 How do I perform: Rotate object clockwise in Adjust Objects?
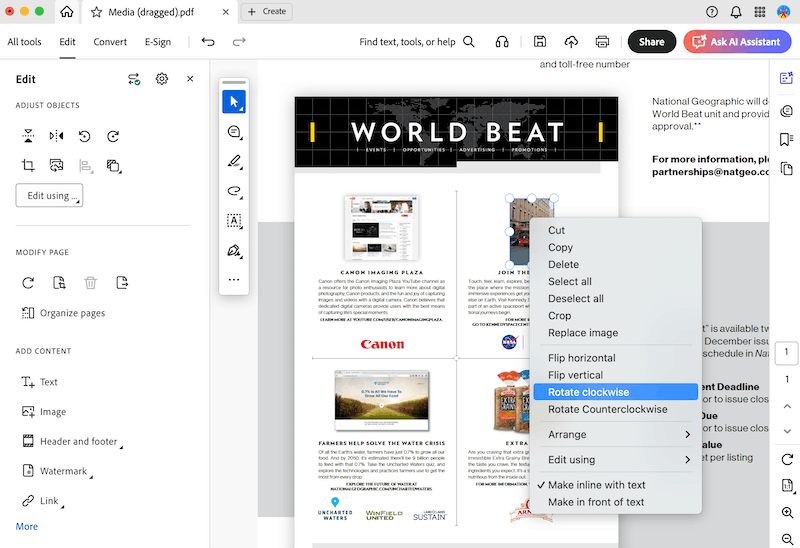click(x=113, y=136)
